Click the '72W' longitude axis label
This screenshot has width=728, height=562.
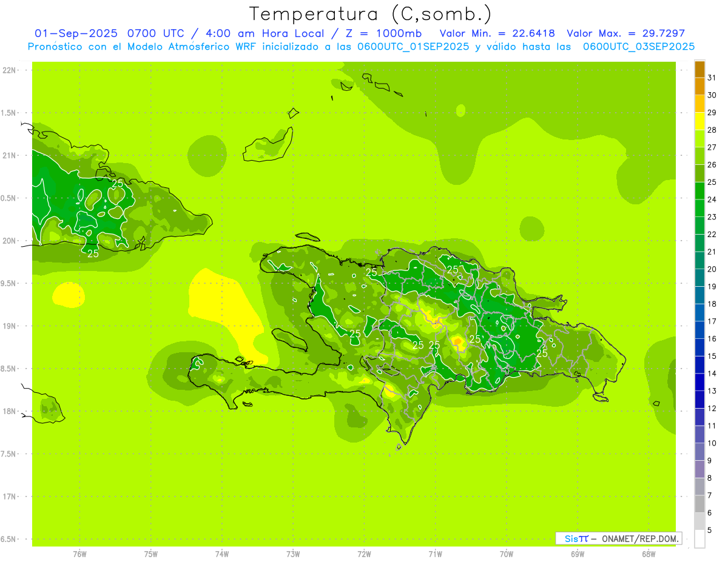tap(364, 554)
